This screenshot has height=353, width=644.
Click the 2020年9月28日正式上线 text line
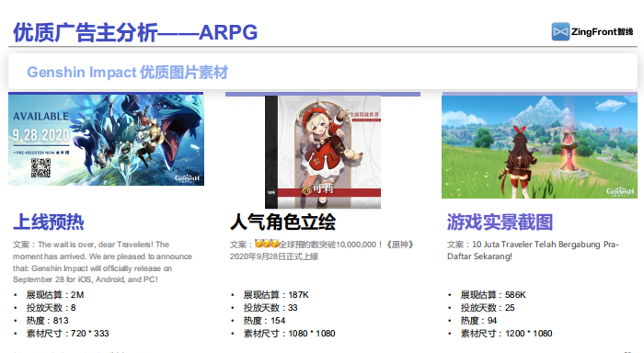click(274, 256)
